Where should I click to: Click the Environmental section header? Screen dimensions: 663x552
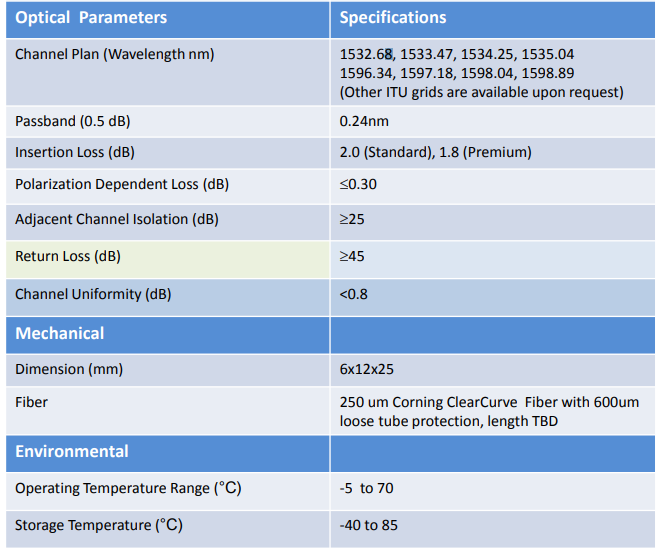[x=73, y=452]
